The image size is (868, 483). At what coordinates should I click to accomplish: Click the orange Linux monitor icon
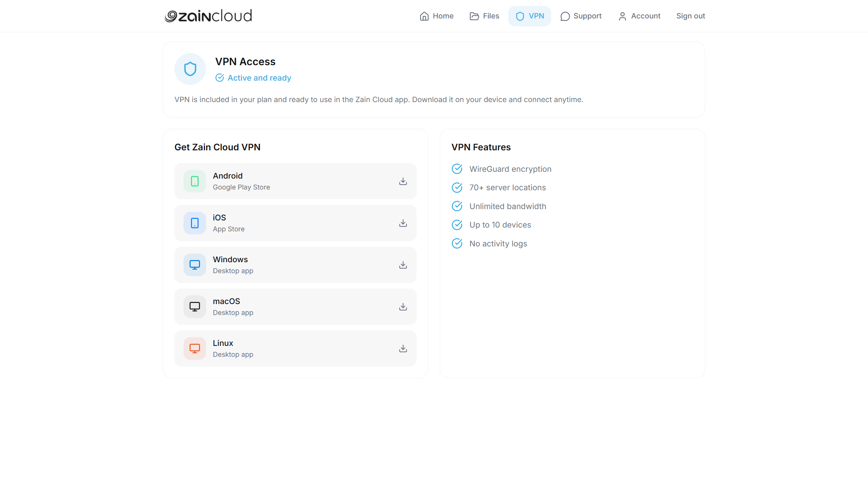[x=195, y=348]
